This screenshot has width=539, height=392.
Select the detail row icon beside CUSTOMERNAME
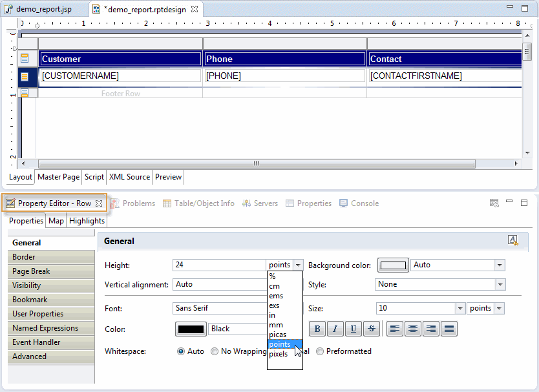coord(25,76)
